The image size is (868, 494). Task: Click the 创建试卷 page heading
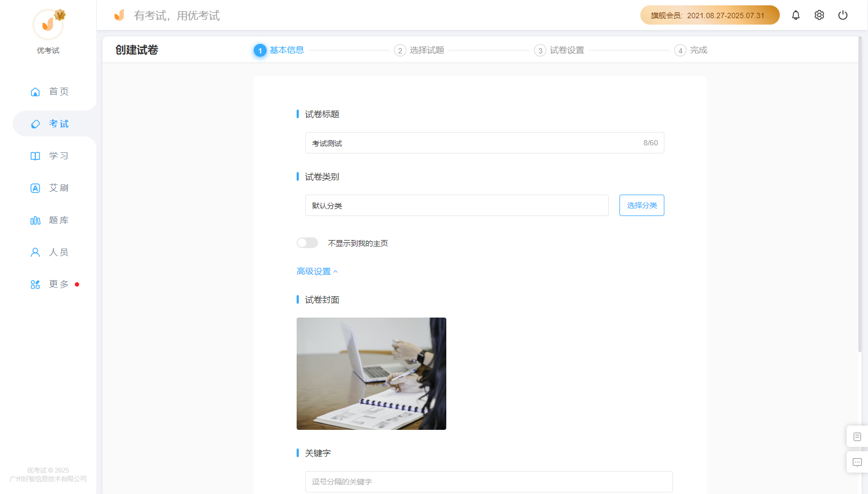(137, 50)
